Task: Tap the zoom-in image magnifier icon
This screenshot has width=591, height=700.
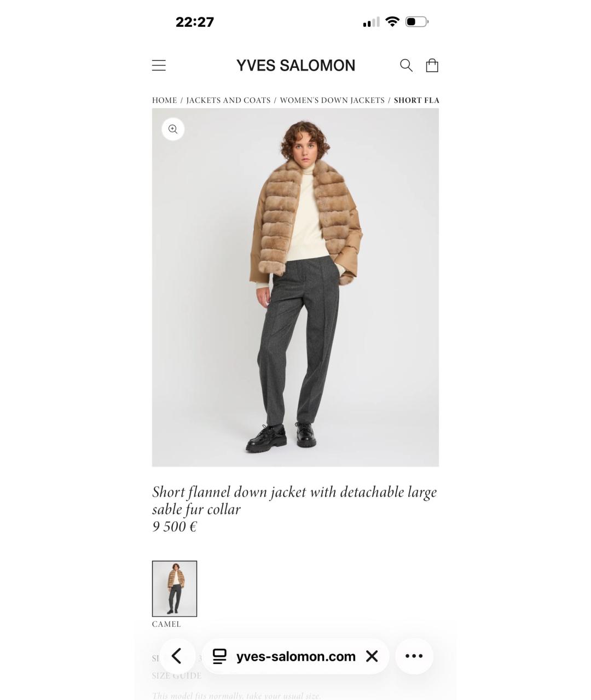Action: click(x=173, y=129)
